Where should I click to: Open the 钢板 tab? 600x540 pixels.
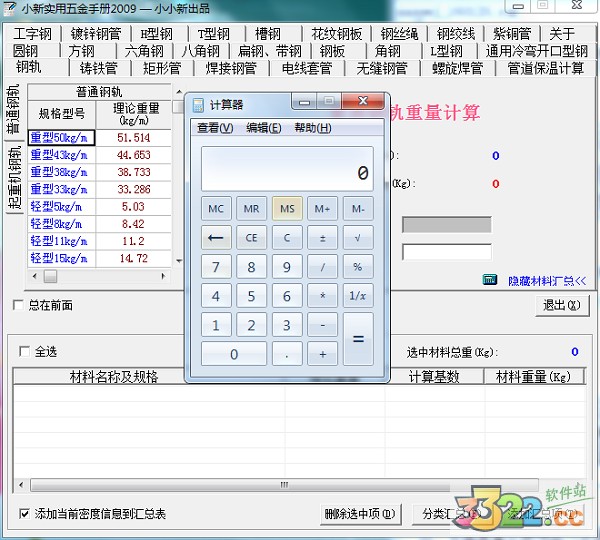pos(332,51)
